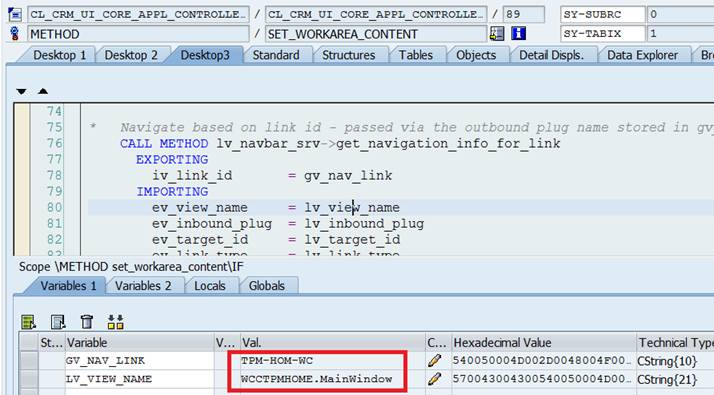Viewport: 714px width, 395px height.
Task: Collapse the panel with the down triangle arrow
Action: 21,92
